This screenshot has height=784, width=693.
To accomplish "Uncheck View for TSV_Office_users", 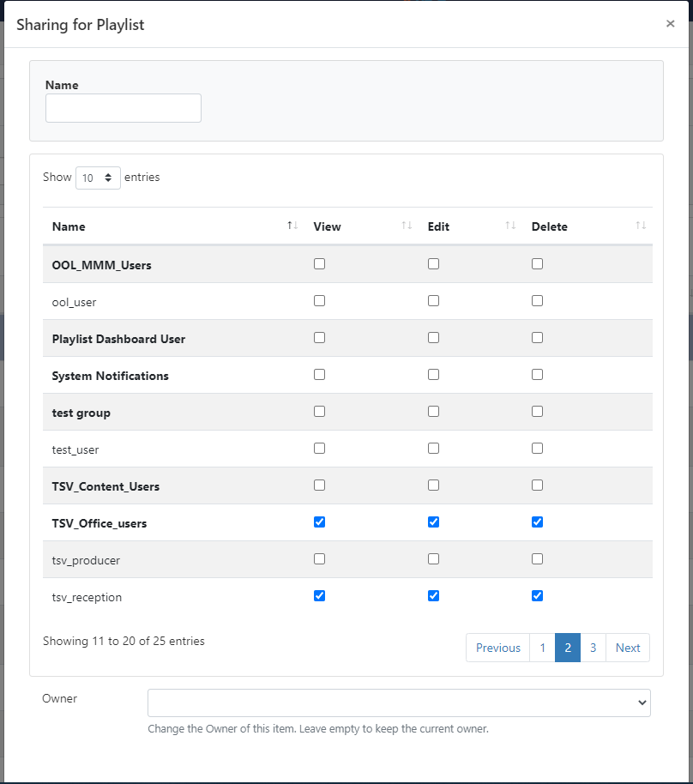I will coord(320,522).
